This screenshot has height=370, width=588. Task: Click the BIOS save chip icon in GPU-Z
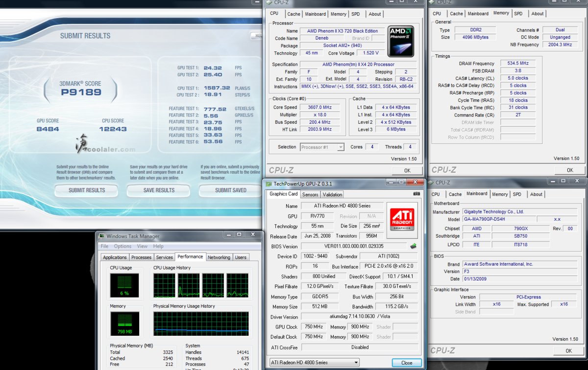pos(414,246)
